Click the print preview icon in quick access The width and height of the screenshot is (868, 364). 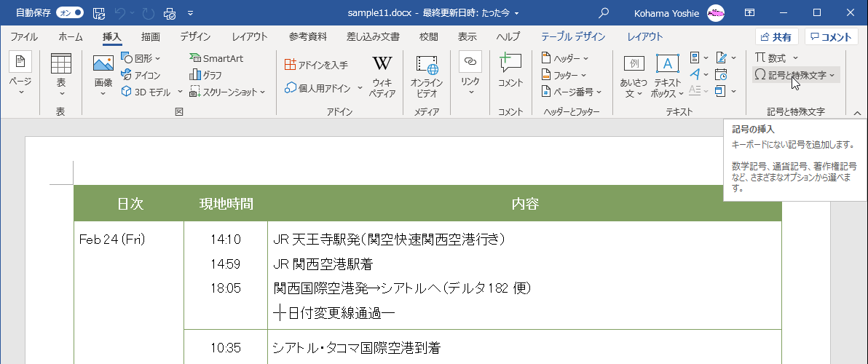170,12
